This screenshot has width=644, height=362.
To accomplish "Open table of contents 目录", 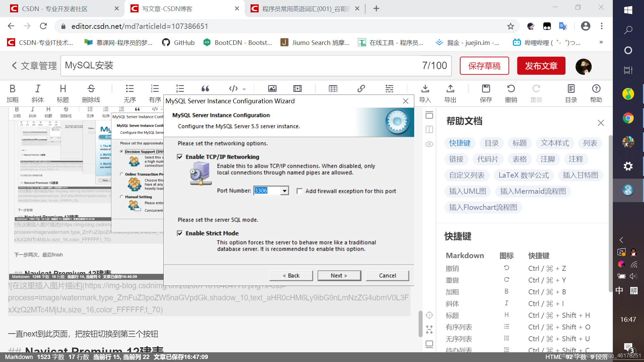I will (x=571, y=93).
